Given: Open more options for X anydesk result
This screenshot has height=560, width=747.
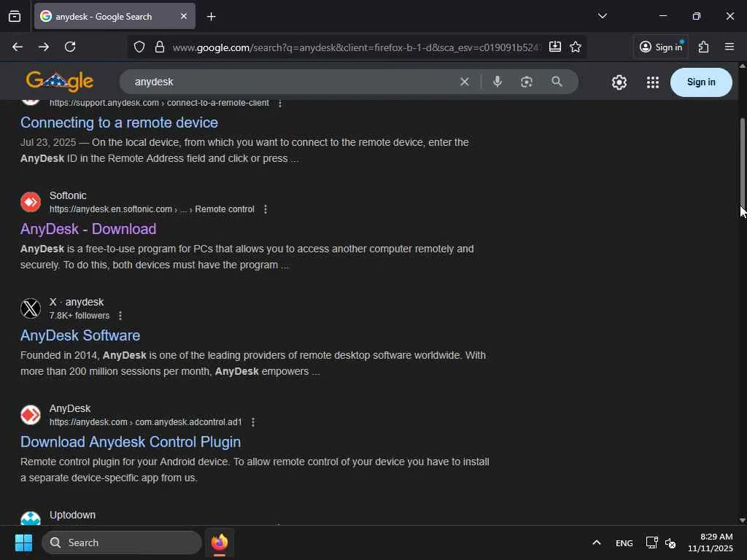Looking at the screenshot, I should tap(120, 316).
